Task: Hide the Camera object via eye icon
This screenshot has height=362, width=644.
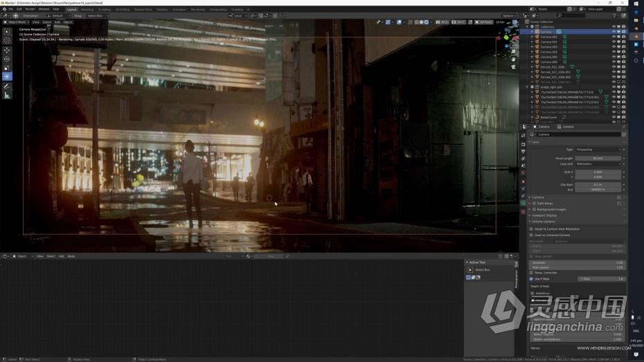Action: click(x=614, y=32)
